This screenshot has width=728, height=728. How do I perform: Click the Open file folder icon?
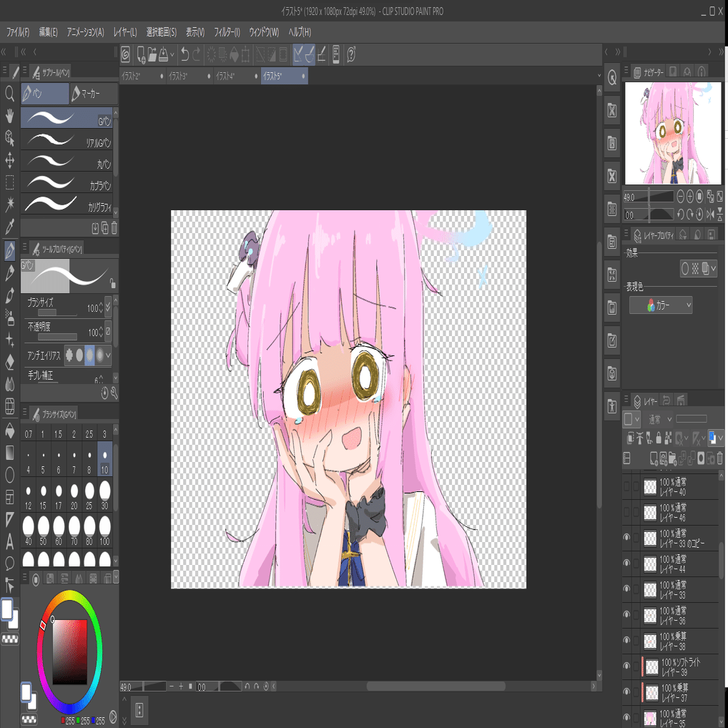point(152,55)
